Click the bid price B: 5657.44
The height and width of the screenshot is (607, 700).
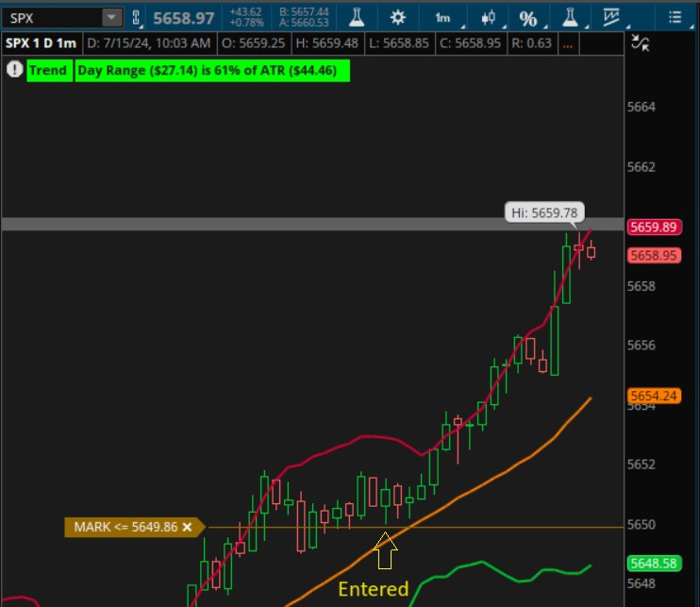coord(304,12)
